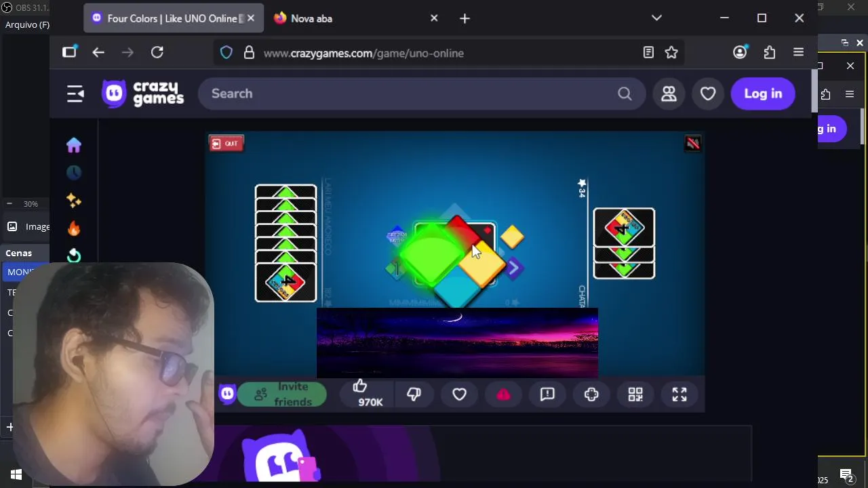Viewport: 868px width, 488px height.
Task: Click the Invite friends button
Action: tap(281, 394)
